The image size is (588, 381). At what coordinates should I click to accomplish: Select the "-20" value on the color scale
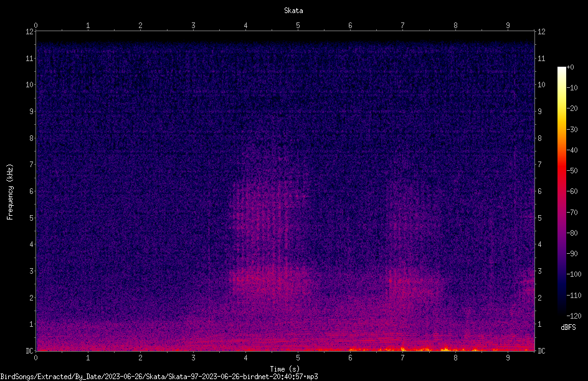[572, 109]
